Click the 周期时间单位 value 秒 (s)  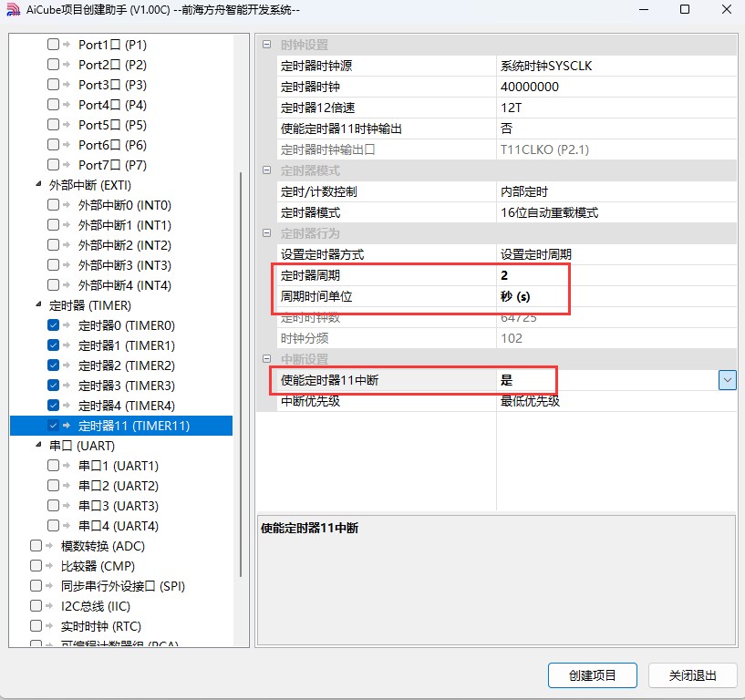616,296
